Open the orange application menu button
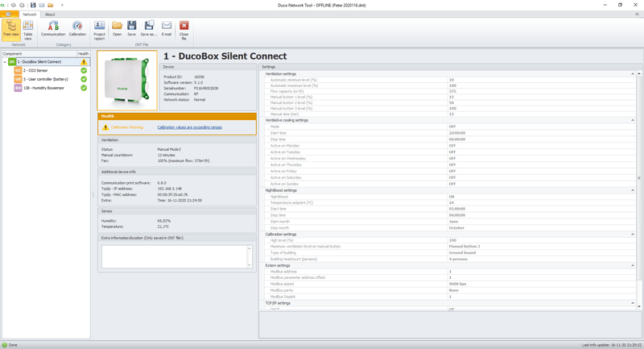The width and height of the screenshot is (644, 349). pyautogui.click(x=9, y=14)
